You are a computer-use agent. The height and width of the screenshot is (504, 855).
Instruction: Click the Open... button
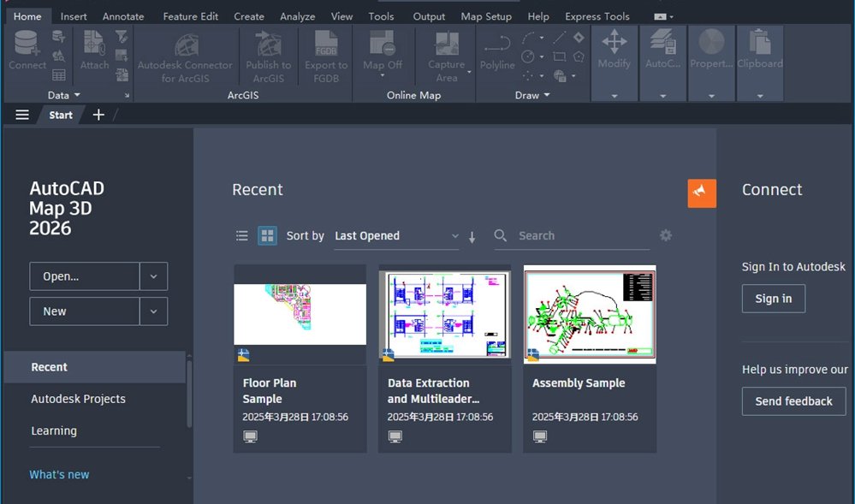pyautogui.click(x=85, y=276)
